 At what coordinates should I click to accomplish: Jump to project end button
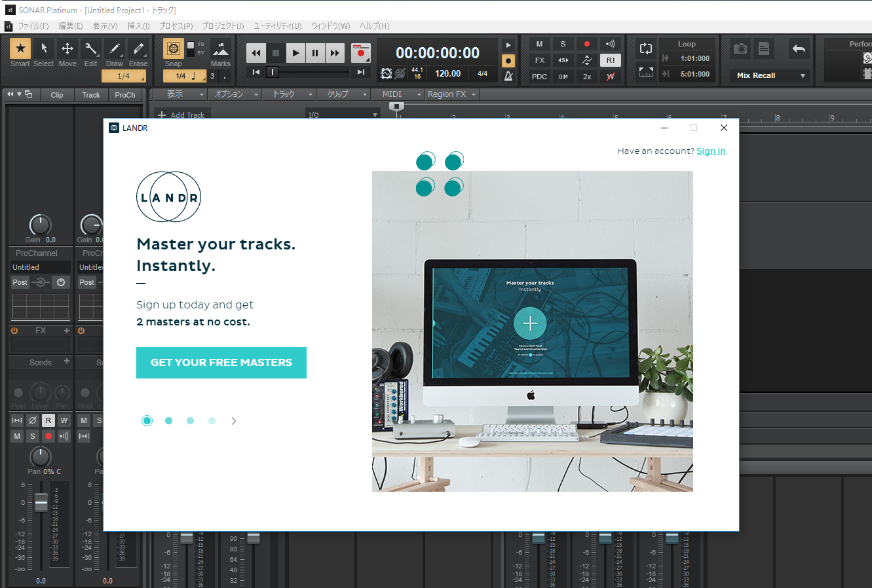tap(361, 72)
